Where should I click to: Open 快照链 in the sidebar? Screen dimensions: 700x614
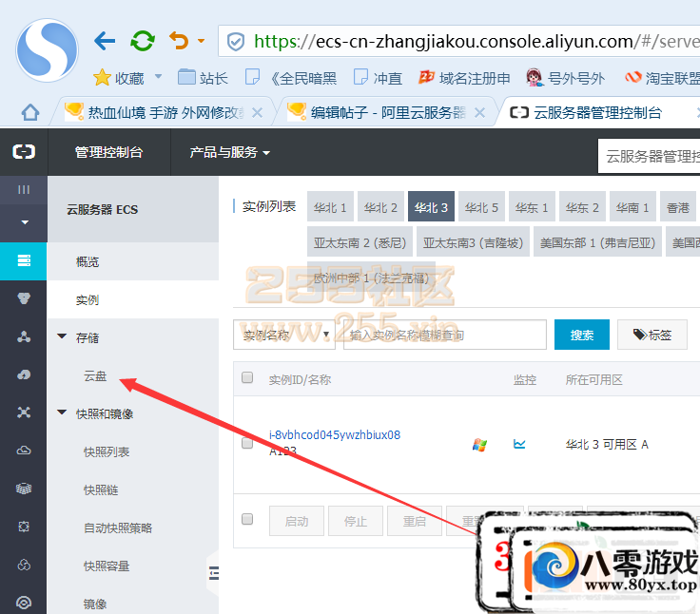click(x=101, y=489)
